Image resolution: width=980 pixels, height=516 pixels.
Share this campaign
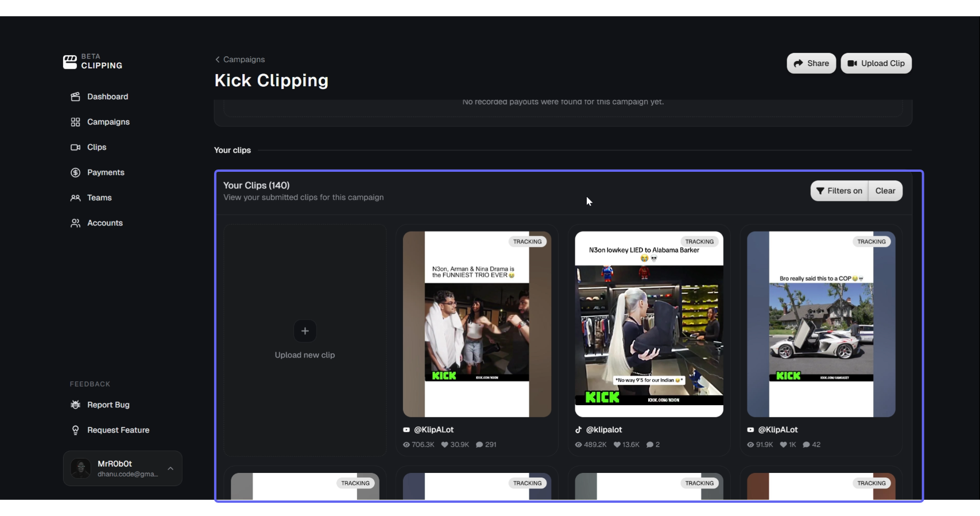[811, 63]
